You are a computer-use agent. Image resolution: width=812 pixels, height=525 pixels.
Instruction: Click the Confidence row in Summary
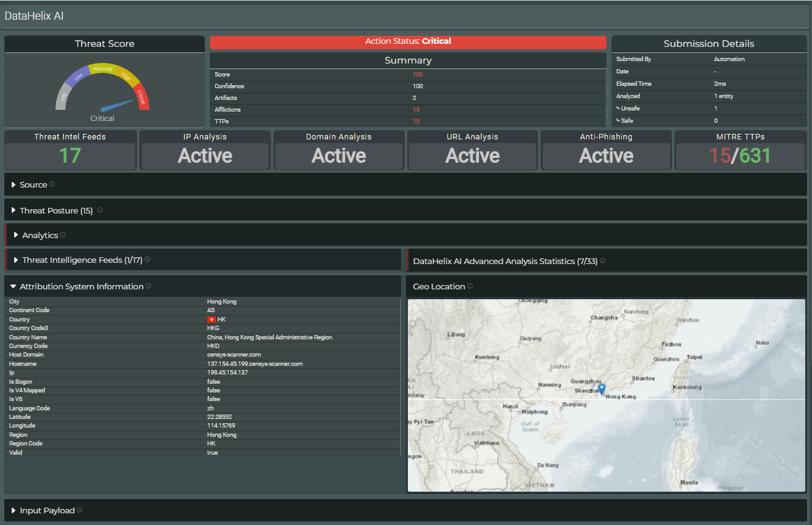click(x=408, y=86)
